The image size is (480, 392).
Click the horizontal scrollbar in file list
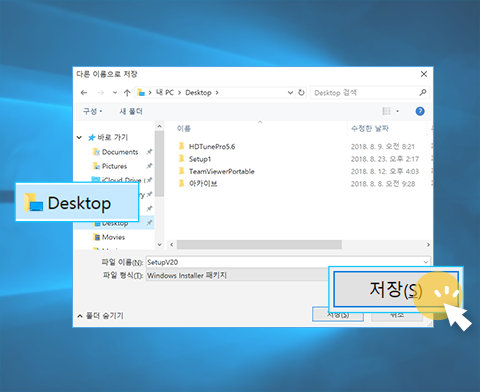tap(259, 245)
